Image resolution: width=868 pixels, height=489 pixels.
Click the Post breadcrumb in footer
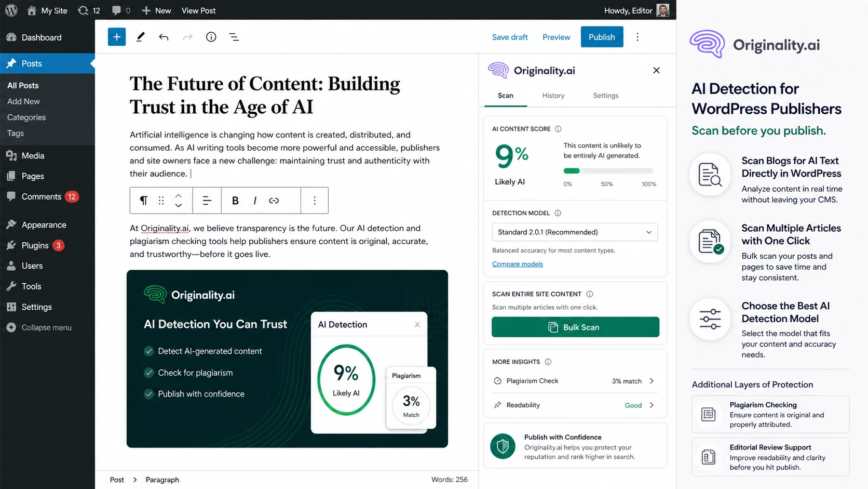117,480
